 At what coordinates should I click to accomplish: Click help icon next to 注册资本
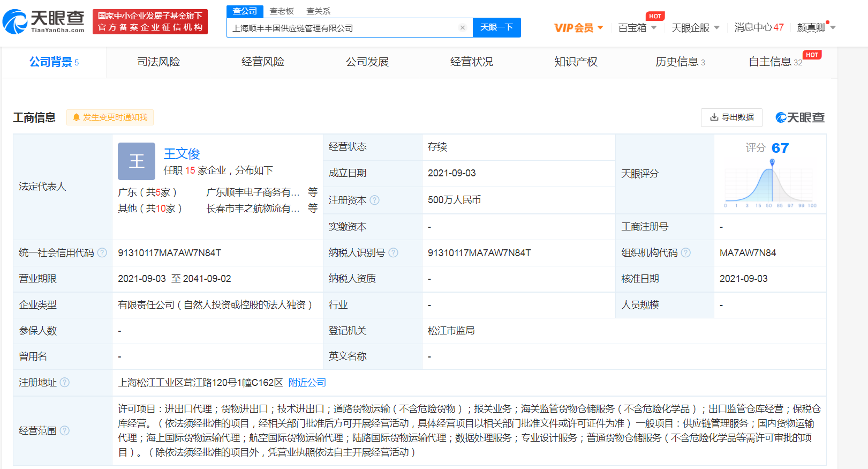coord(375,200)
